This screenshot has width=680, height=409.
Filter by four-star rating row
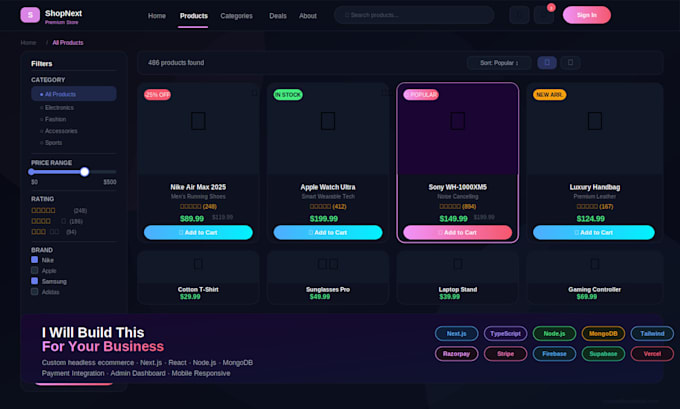click(x=57, y=221)
